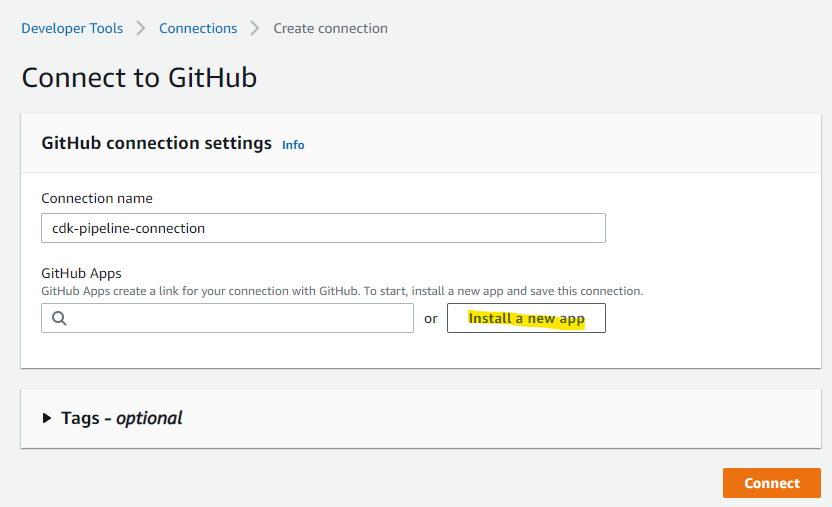Click the bold word Tags
Viewport: 832px width, 507px height.
point(80,418)
